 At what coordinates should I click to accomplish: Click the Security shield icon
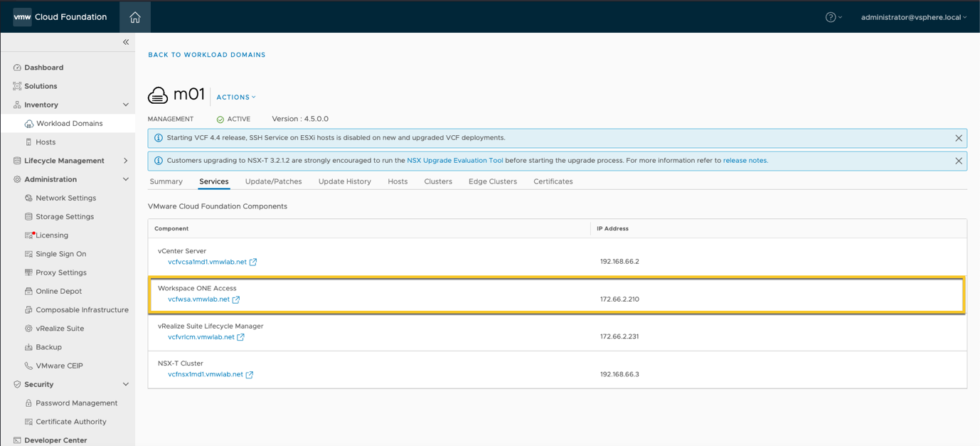pos(17,384)
